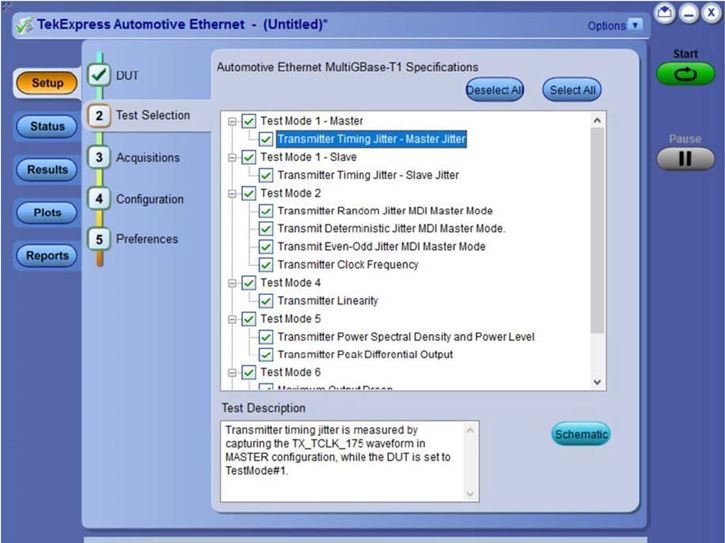Click the Deselect All button
Screen dimensions: 725x543
coord(495,90)
